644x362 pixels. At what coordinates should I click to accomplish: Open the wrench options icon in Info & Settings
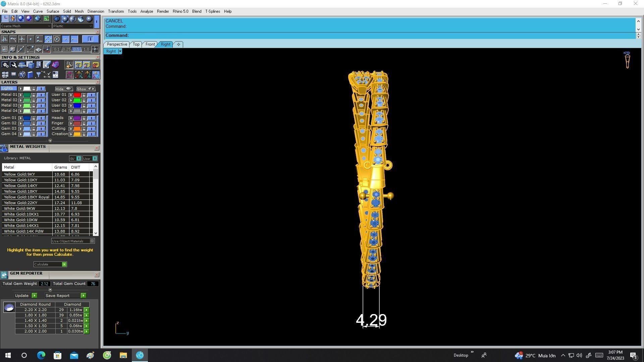13,65
